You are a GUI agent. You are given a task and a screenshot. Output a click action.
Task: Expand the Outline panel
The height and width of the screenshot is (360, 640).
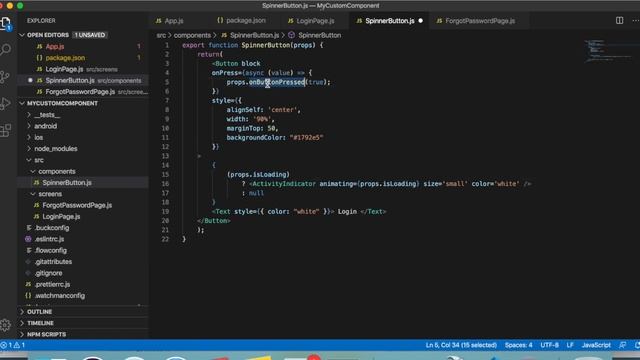pos(40,311)
